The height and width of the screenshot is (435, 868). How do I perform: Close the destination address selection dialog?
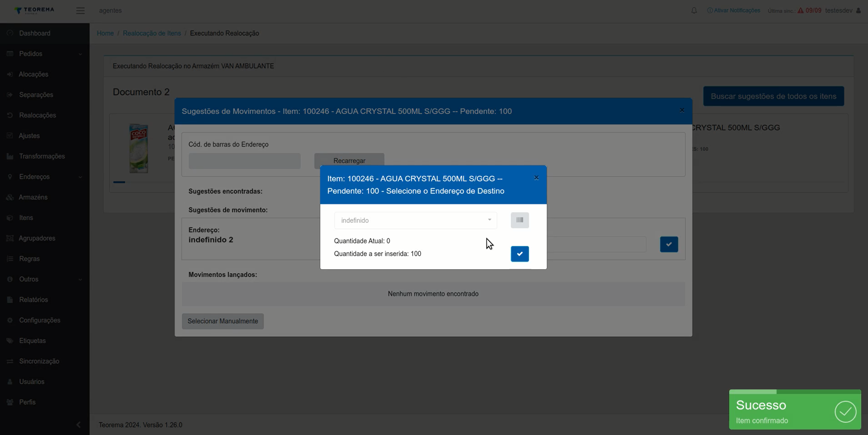tap(537, 178)
